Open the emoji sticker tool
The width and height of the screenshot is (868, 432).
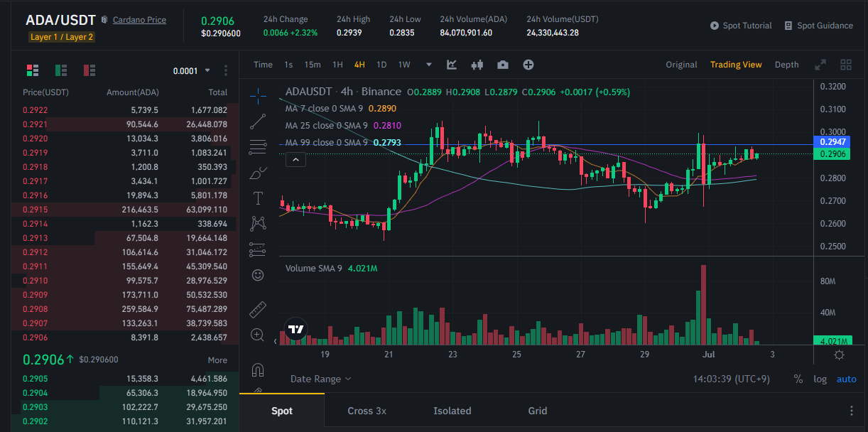(257, 275)
